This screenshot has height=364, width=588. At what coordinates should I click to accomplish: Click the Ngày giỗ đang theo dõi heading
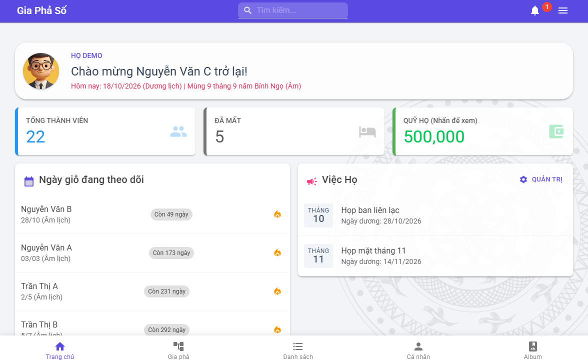point(91,180)
